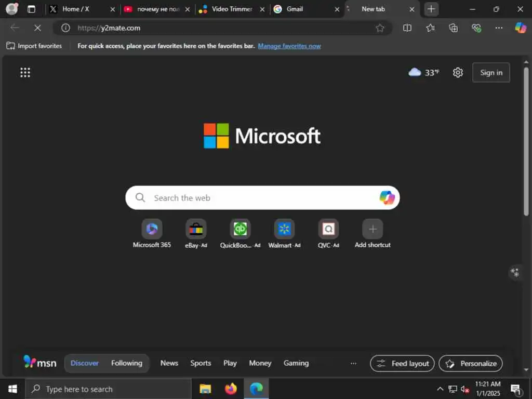Click the page vertical scrollbar
The height and width of the screenshot is (399, 532).
[x=526, y=141]
